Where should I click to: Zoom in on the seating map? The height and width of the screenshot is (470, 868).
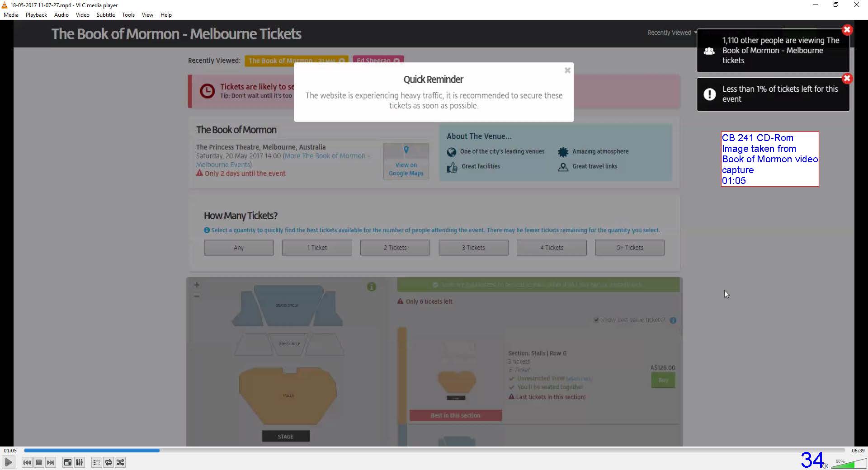(x=196, y=285)
